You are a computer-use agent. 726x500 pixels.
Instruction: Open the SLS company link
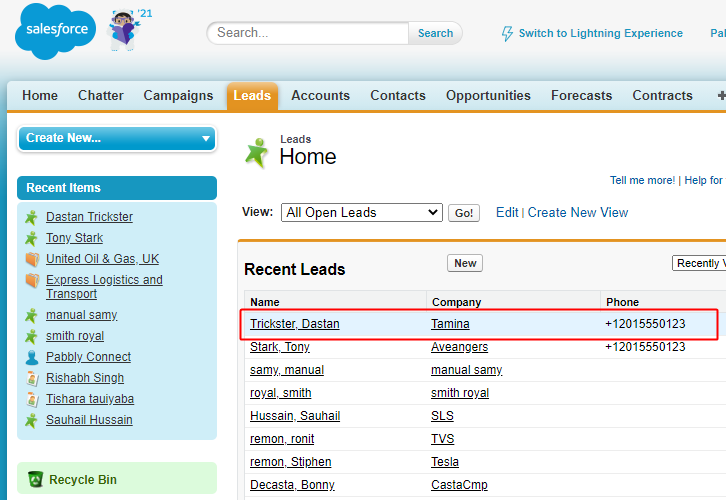coord(442,416)
